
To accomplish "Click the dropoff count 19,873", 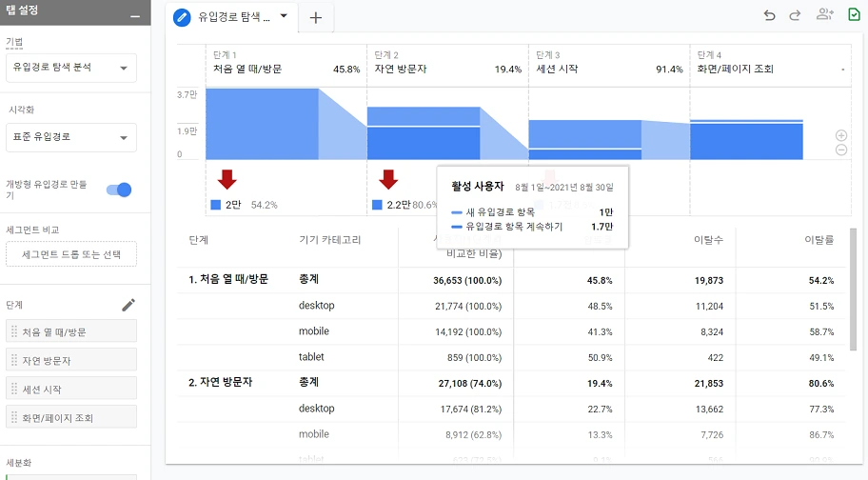I will (708, 281).
